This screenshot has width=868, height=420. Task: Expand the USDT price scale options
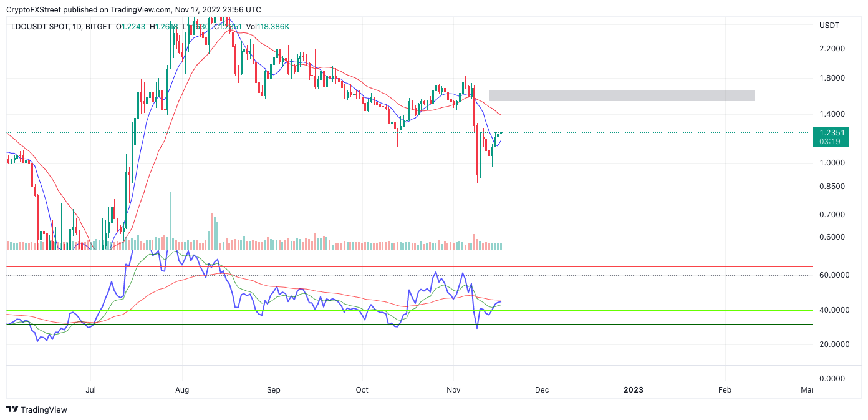point(831,26)
